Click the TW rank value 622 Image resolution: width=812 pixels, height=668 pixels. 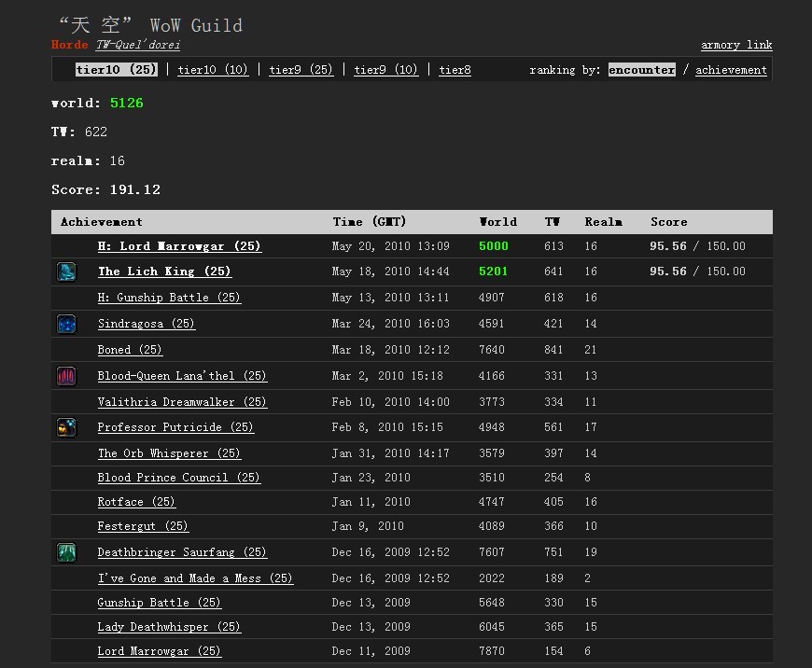click(96, 132)
